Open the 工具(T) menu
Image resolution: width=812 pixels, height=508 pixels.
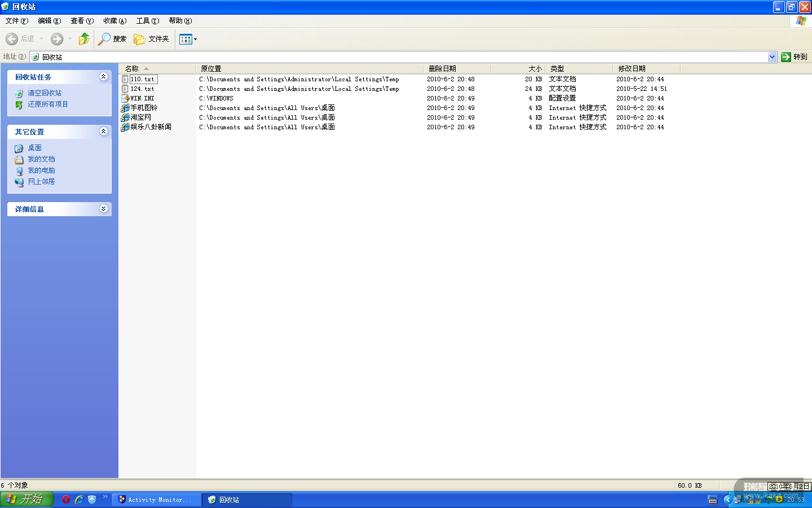point(148,21)
